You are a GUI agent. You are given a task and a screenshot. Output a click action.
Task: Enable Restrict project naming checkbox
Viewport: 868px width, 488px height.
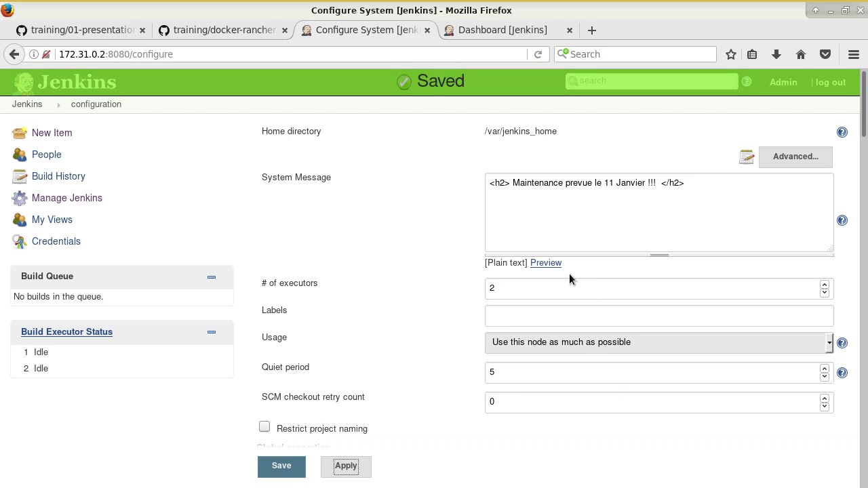pyautogui.click(x=264, y=427)
